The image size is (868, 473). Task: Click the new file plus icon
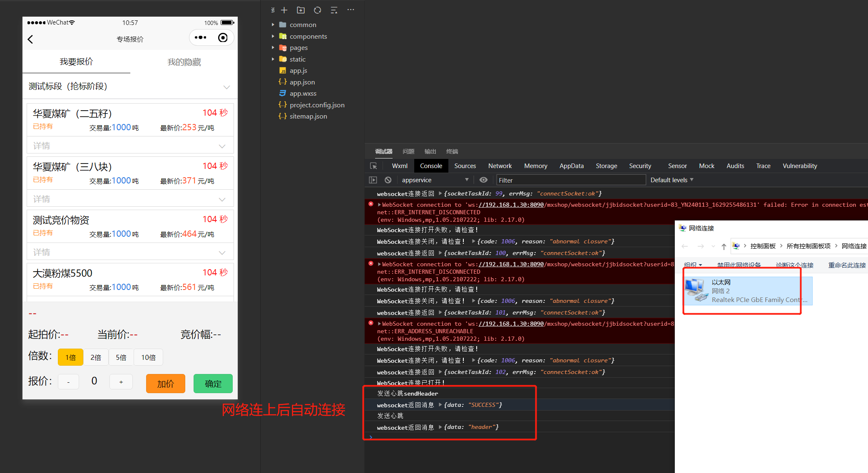click(x=284, y=10)
